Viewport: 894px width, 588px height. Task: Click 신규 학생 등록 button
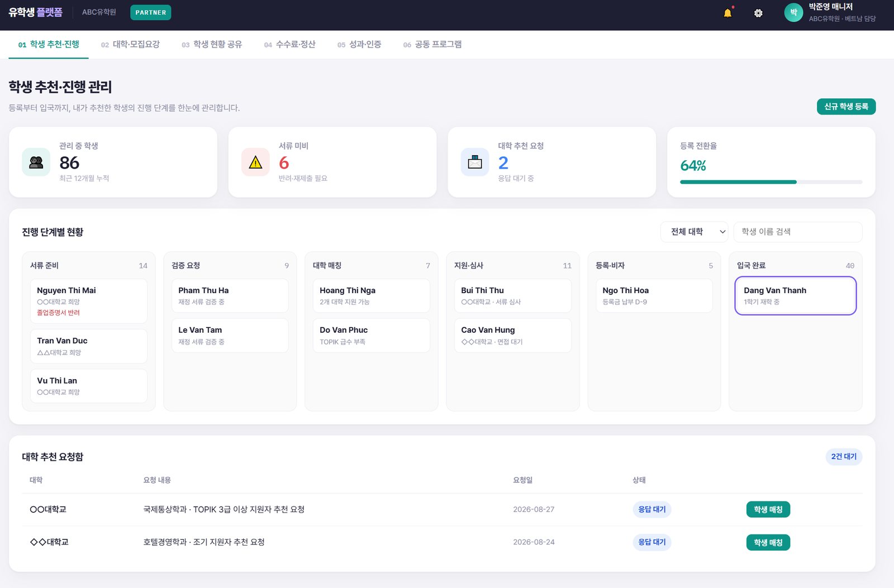[x=846, y=107]
